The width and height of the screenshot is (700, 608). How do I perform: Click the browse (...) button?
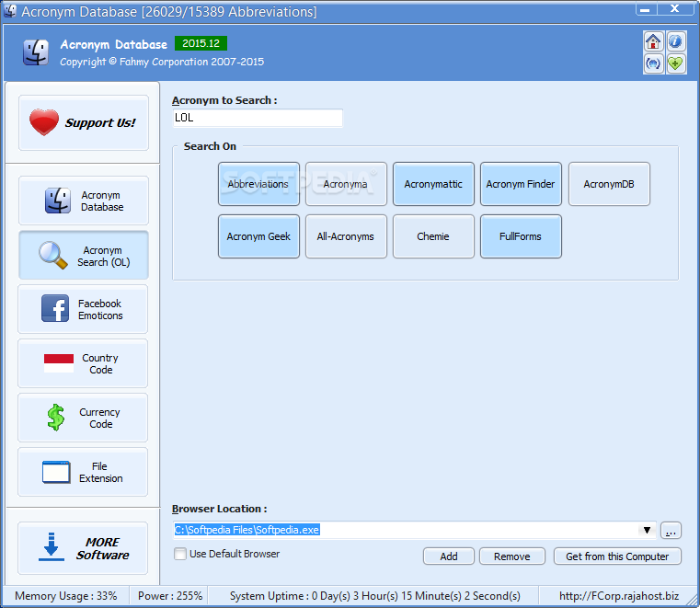click(671, 531)
